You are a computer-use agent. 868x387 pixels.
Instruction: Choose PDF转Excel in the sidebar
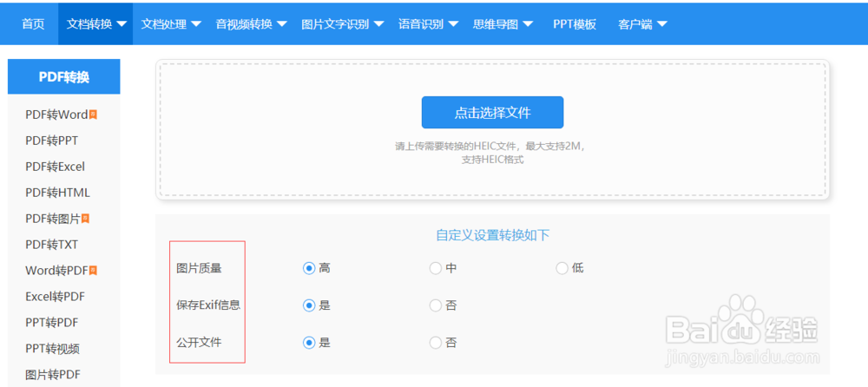pyautogui.click(x=55, y=167)
